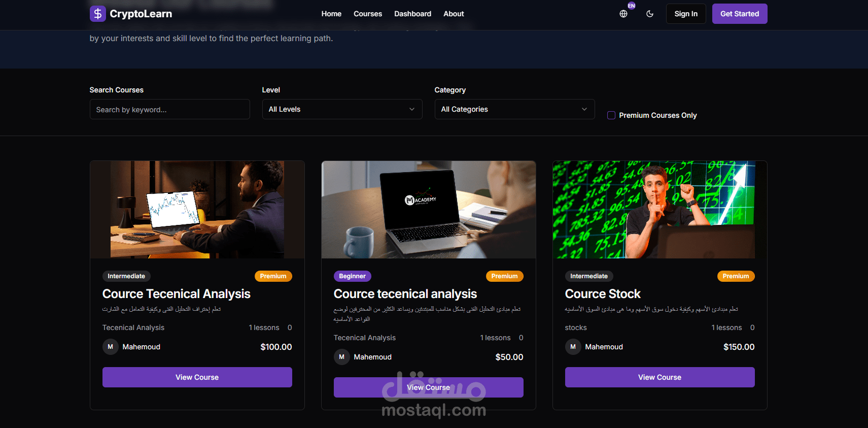Click the Cource tecenical analysis beginner title
The width and height of the screenshot is (868, 428).
click(x=405, y=294)
